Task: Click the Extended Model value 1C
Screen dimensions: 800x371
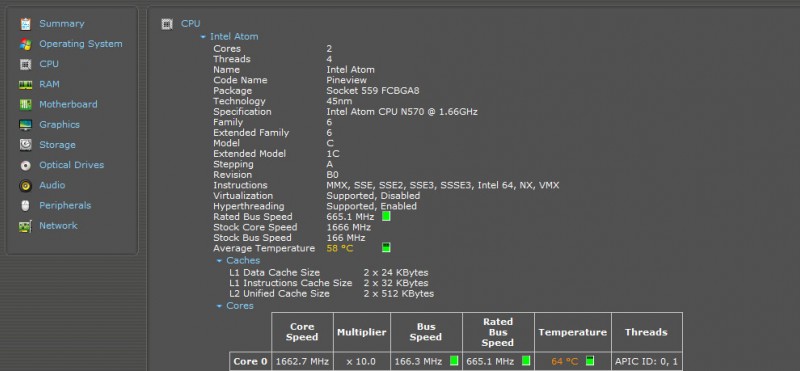Action: point(333,154)
